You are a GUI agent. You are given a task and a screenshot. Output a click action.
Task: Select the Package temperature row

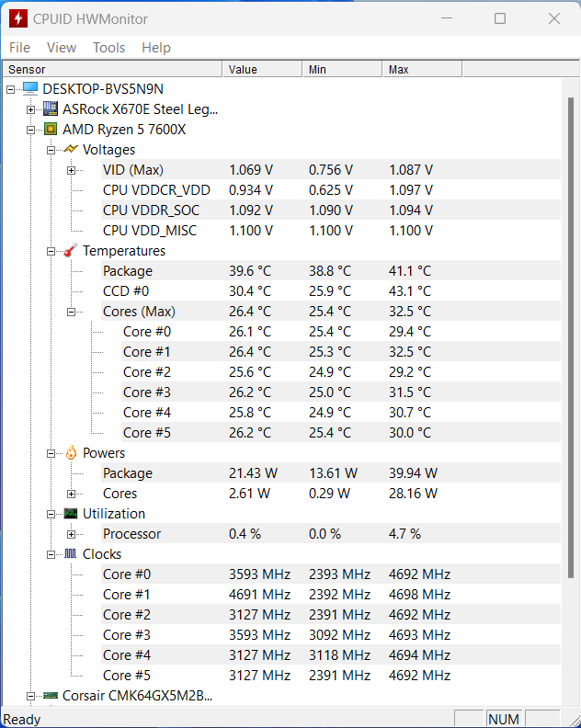point(331,270)
